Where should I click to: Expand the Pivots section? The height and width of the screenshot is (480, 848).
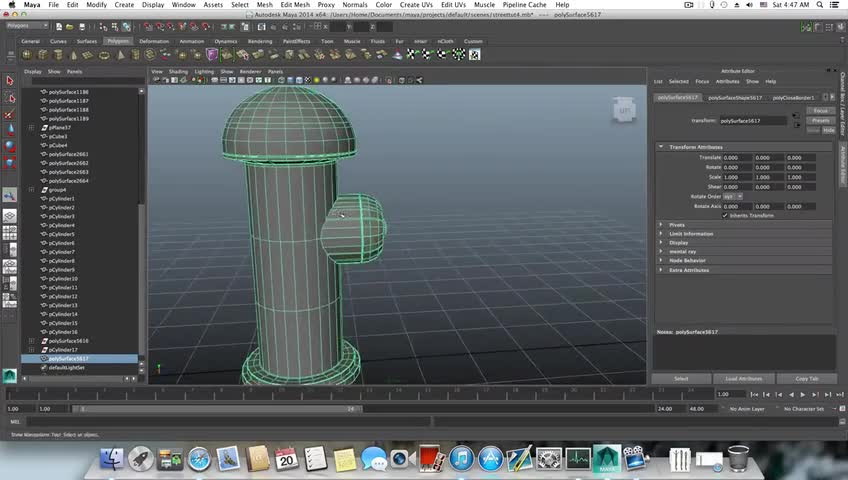point(661,225)
